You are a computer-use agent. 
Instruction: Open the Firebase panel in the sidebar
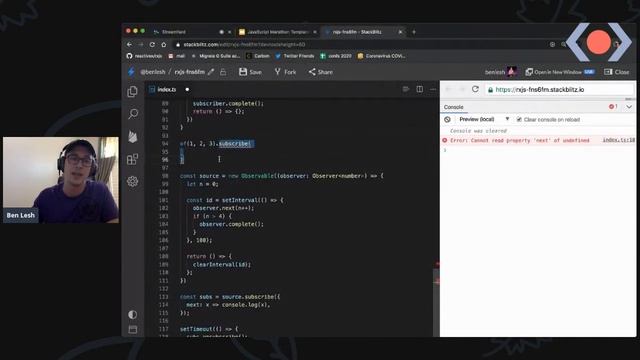coord(133,137)
